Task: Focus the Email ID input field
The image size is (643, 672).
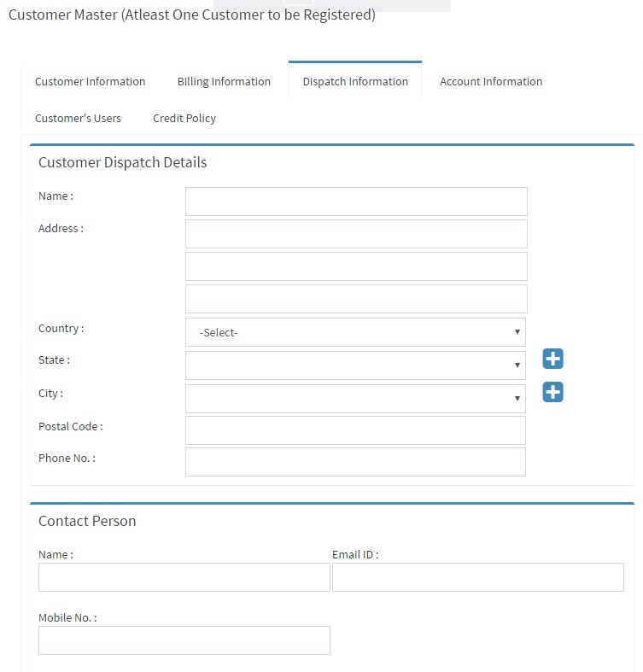Action: point(478,577)
